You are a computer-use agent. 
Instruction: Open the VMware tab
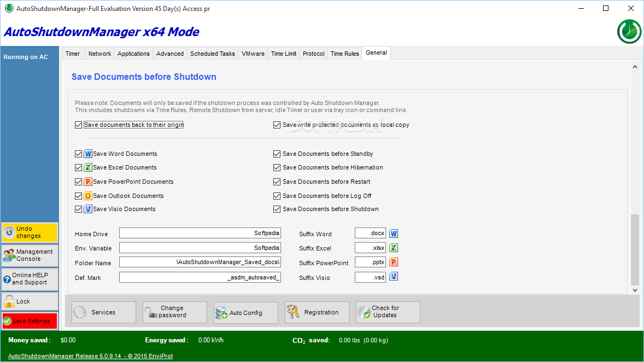[x=253, y=54]
